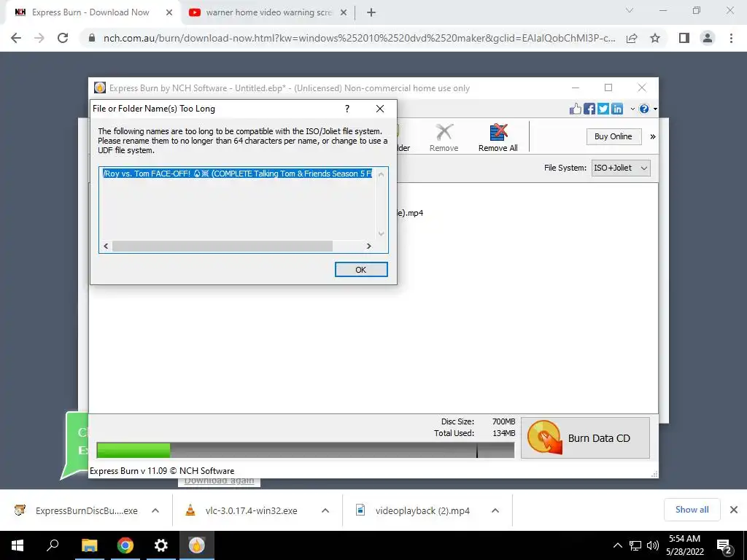Click the Buy Online button
Image resolution: width=747 pixels, height=560 pixels.
coord(614,136)
